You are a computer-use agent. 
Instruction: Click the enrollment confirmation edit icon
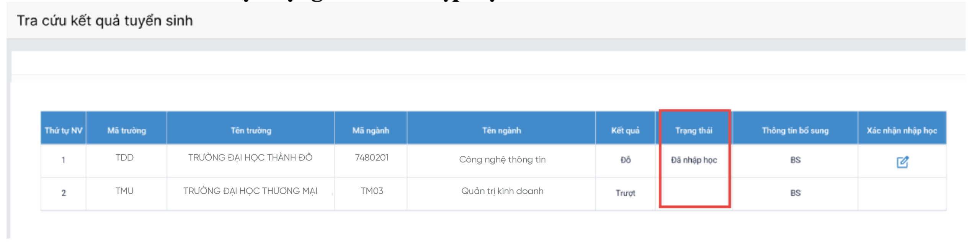(x=902, y=162)
